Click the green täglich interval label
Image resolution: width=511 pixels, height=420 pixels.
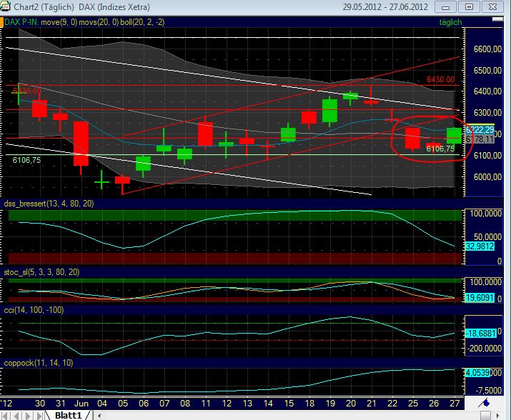point(450,22)
